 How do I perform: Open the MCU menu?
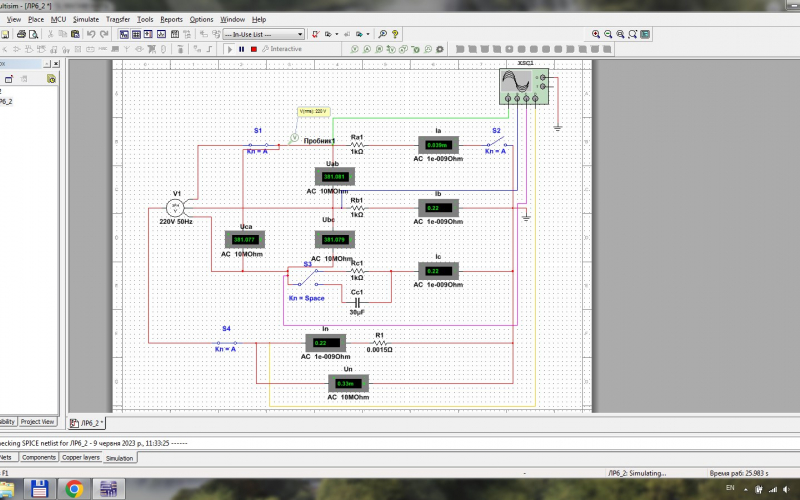(x=58, y=19)
